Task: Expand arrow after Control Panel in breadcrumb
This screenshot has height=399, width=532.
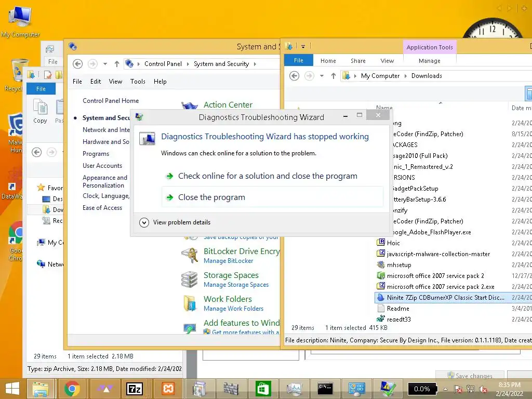Action: 188,64
